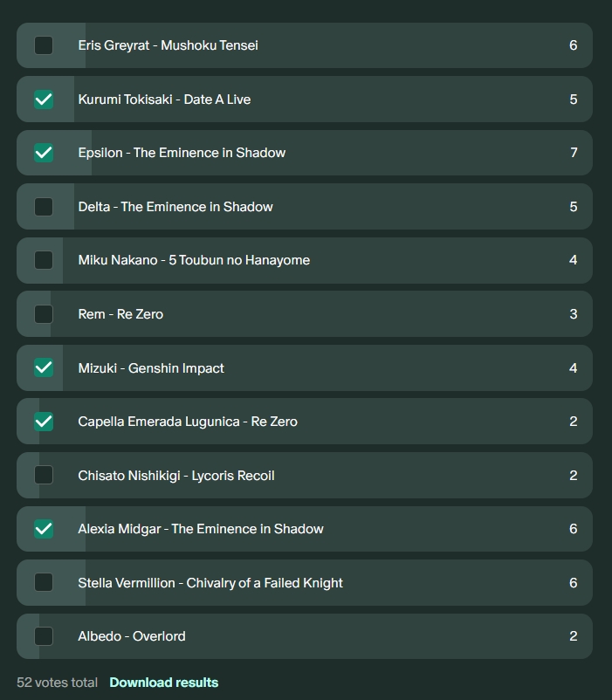Check Chisato Nishikigi checkbox
612x700 pixels.
pyautogui.click(x=44, y=475)
